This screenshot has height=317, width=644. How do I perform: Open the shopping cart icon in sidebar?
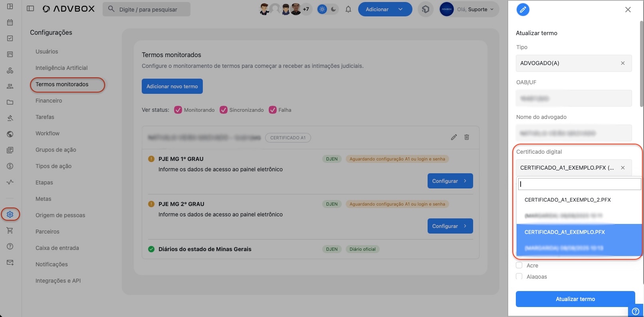click(x=10, y=230)
